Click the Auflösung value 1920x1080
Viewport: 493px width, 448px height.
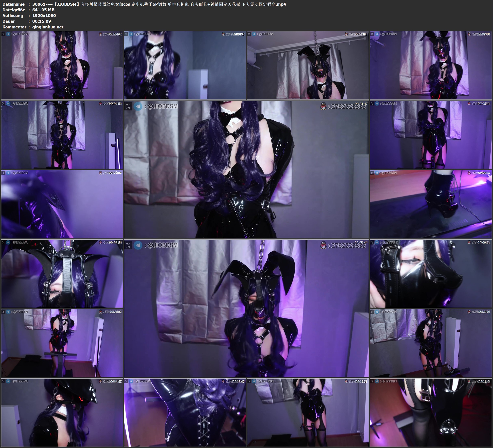click(x=44, y=15)
